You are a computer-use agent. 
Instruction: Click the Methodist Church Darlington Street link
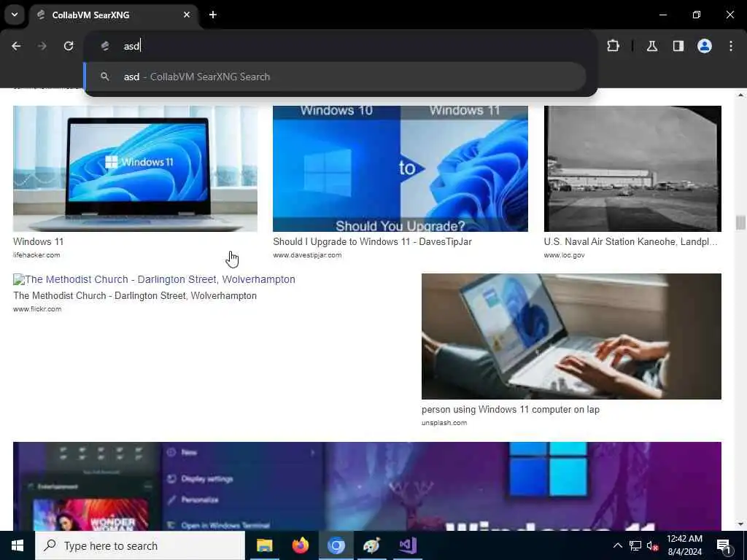click(x=155, y=279)
